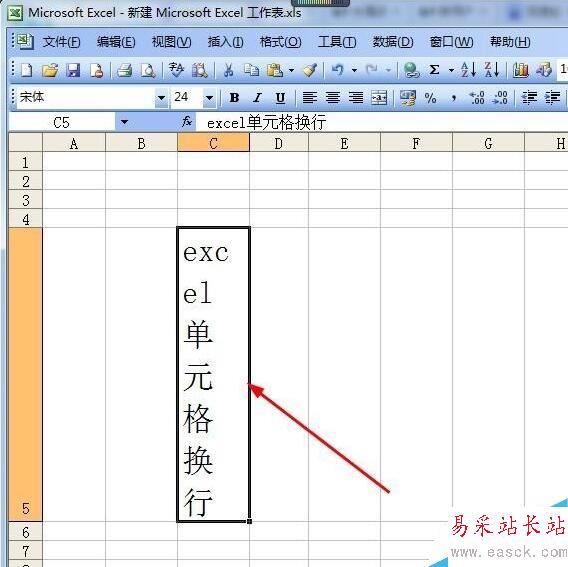Open the 视图(V) menu

point(171,42)
